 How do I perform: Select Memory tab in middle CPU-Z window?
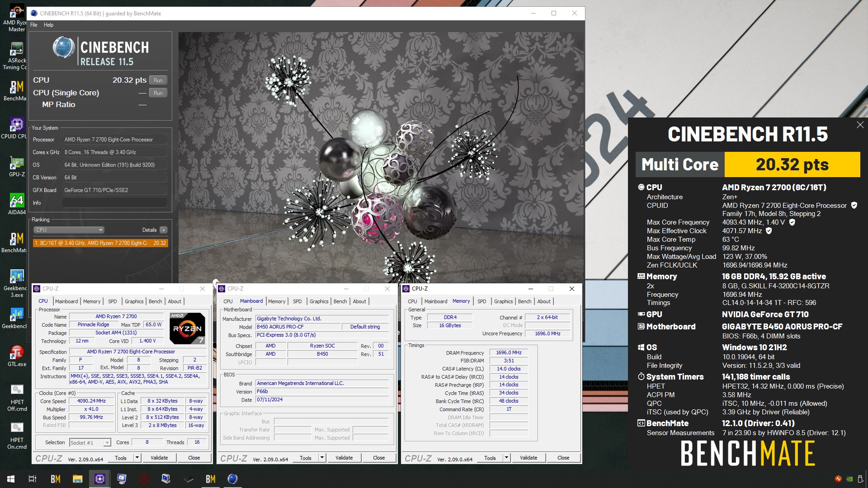[277, 301]
